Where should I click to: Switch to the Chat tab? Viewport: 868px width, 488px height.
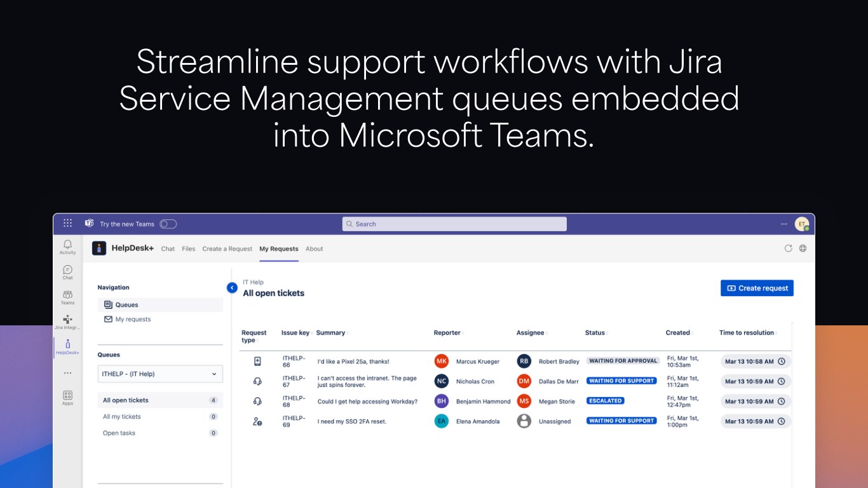(168, 249)
